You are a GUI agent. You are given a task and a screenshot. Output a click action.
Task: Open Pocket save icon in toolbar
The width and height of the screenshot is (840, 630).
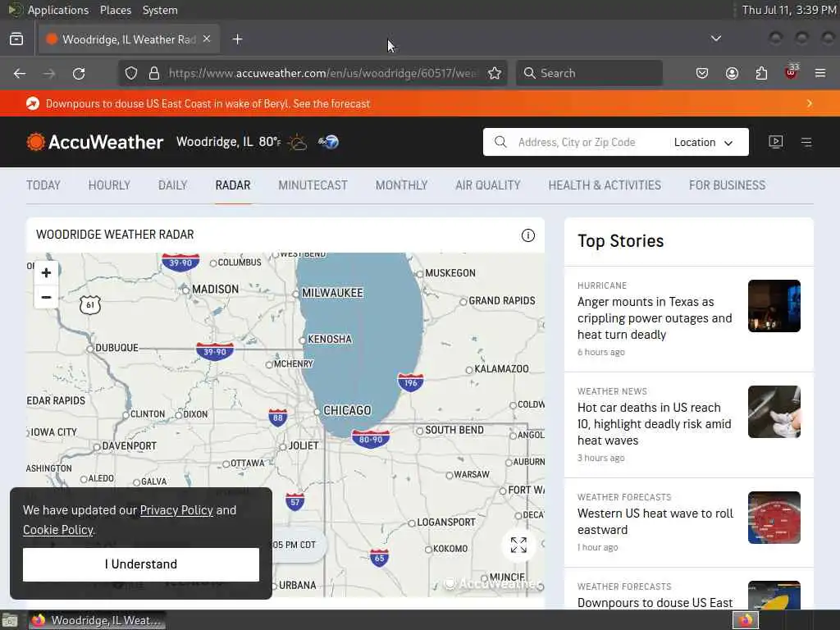(x=702, y=73)
